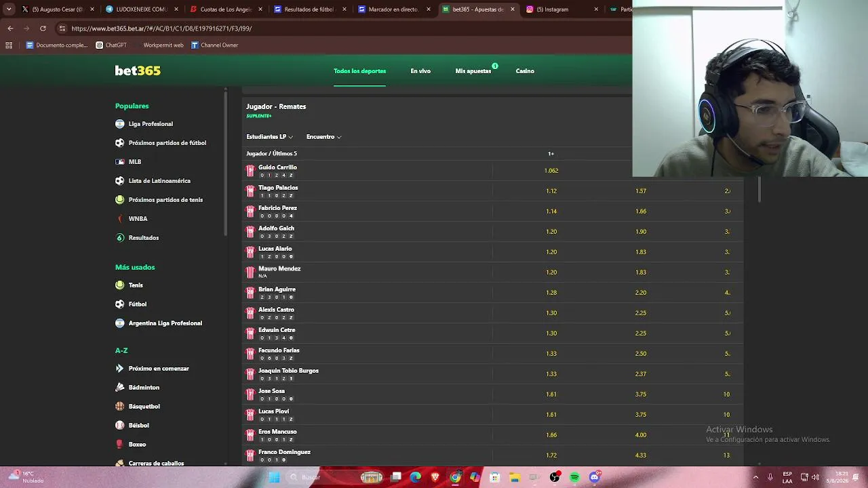This screenshot has height=488, width=868.
Task: Click Guido Carrillo's team shirt icon
Action: [250, 171]
